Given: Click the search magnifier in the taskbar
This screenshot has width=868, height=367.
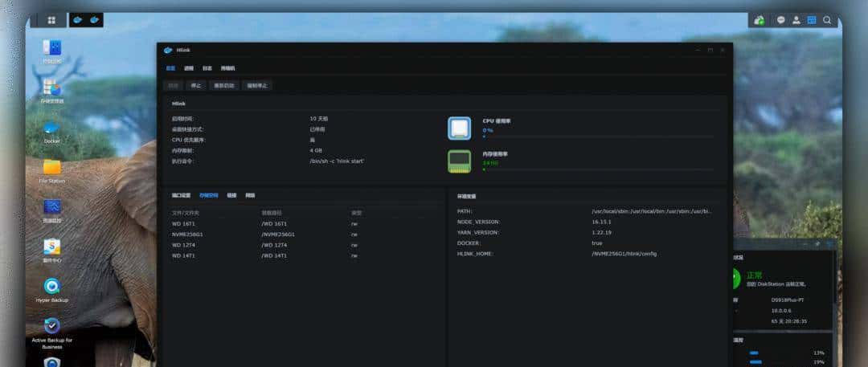Looking at the screenshot, I should point(826,20).
